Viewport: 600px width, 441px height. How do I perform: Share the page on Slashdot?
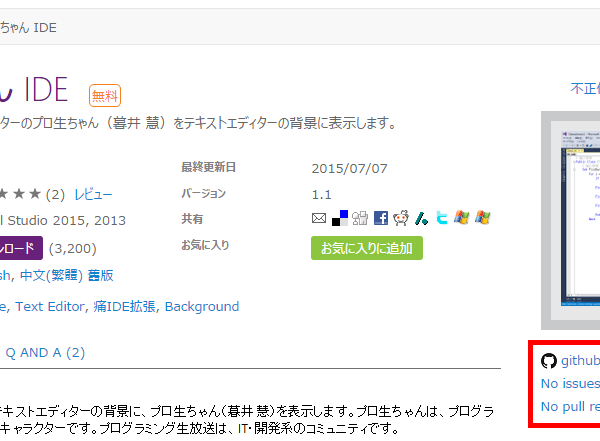tap(421, 218)
